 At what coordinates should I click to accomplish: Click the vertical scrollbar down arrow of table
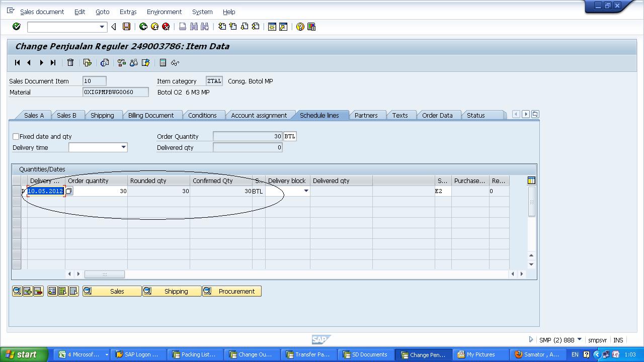[x=531, y=264]
